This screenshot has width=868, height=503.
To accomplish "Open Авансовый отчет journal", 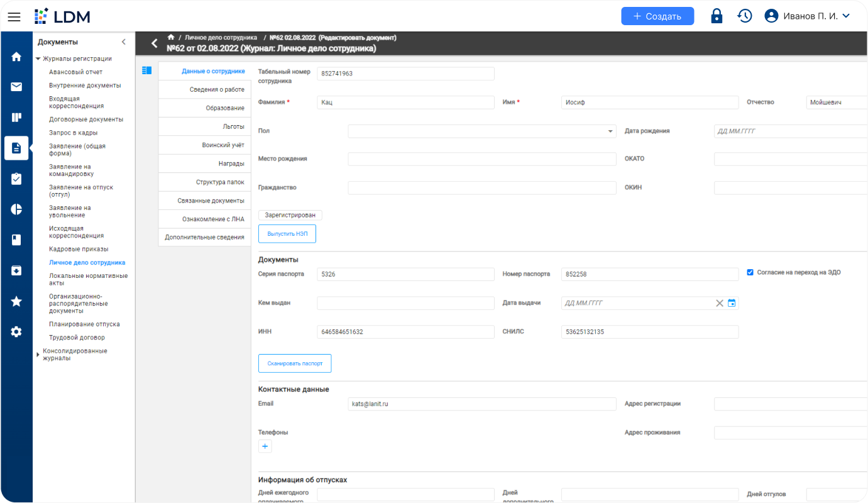I will pyautogui.click(x=75, y=72).
